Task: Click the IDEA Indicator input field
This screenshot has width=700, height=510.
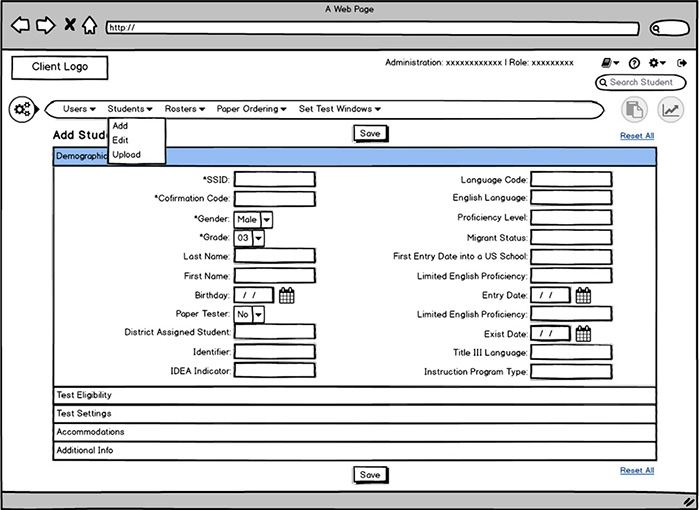Action: point(275,370)
